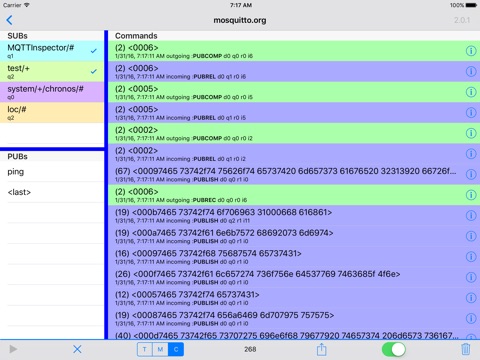Open info for (12) <00057465 PUBLISH row
The height and width of the screenshot is (360, 480).
click(471, 298)
